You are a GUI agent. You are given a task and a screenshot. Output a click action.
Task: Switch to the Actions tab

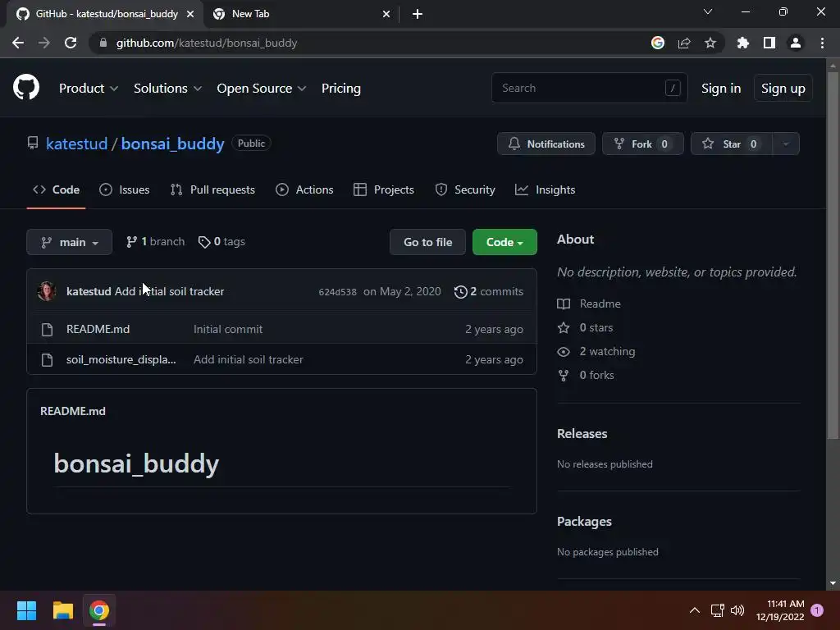click(304, 189)
